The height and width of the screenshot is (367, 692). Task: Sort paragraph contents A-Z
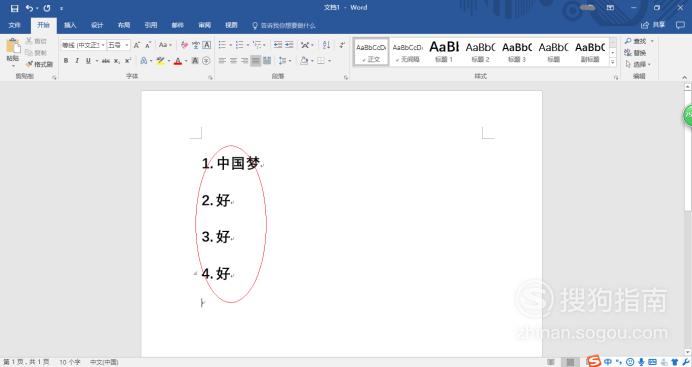(x=326, y=45)
